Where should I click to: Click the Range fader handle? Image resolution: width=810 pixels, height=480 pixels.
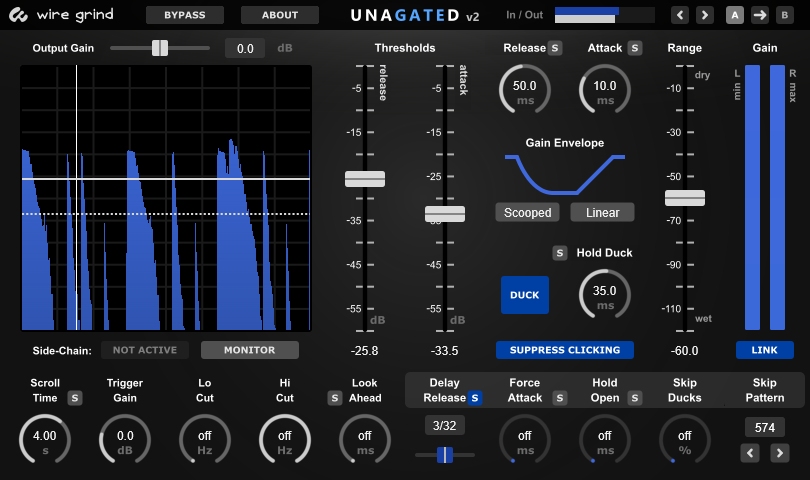[684, 198]
